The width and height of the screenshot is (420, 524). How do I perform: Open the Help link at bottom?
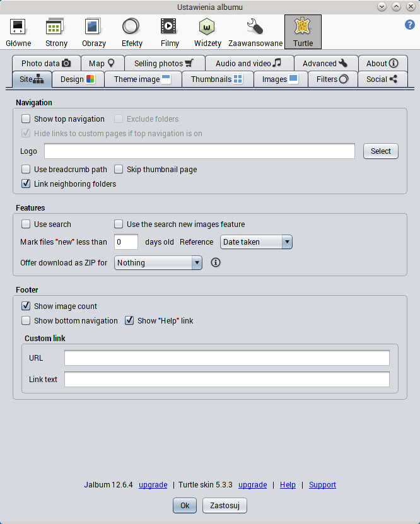pos(288,484)
